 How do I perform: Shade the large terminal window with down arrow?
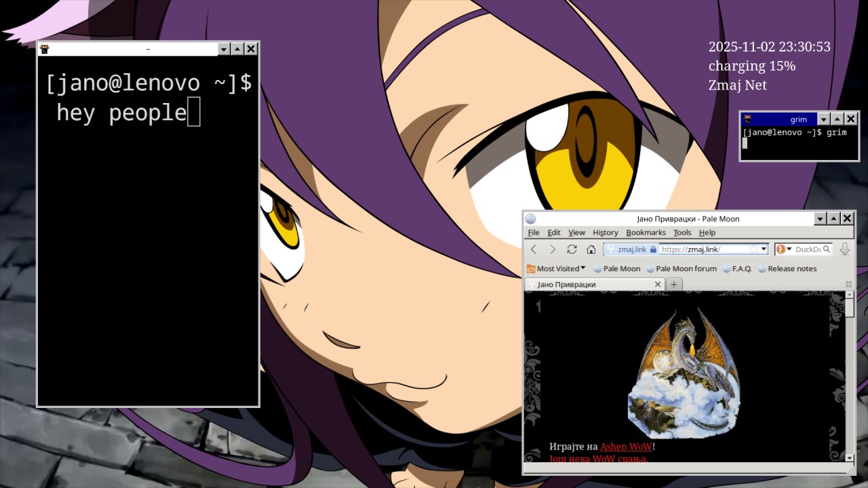pos(224,49)
